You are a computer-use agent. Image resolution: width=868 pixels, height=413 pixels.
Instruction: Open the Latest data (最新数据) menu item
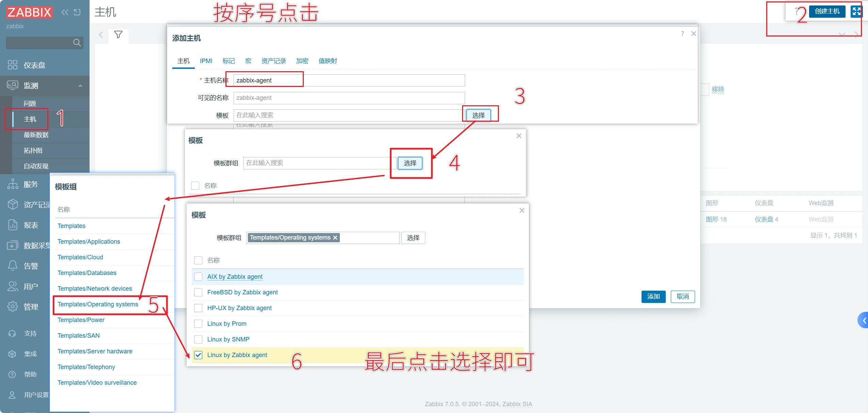click(x=36, y=135)
